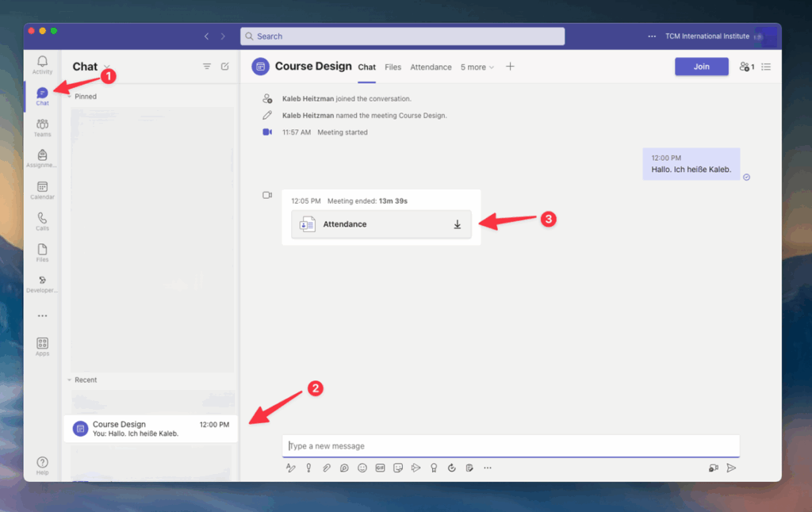Open the Calendar from the sidebar
Screen dimensions: 812x512
(x=42, y=190)
